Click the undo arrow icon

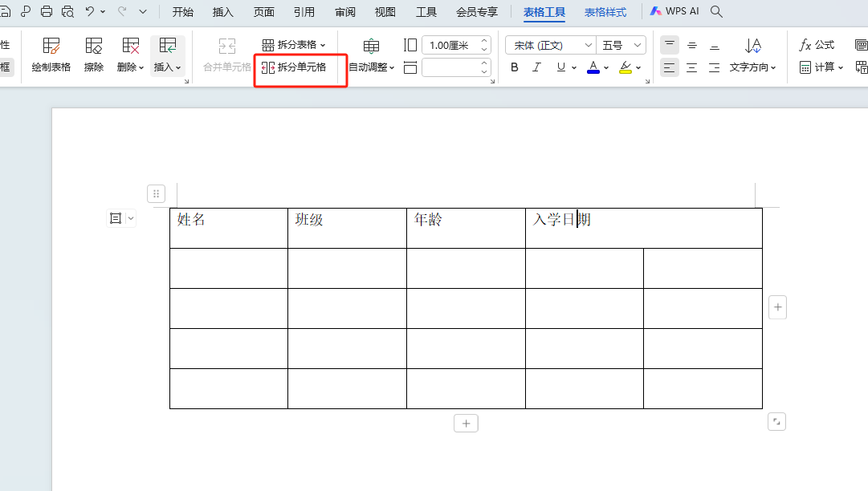coord(90,12)
